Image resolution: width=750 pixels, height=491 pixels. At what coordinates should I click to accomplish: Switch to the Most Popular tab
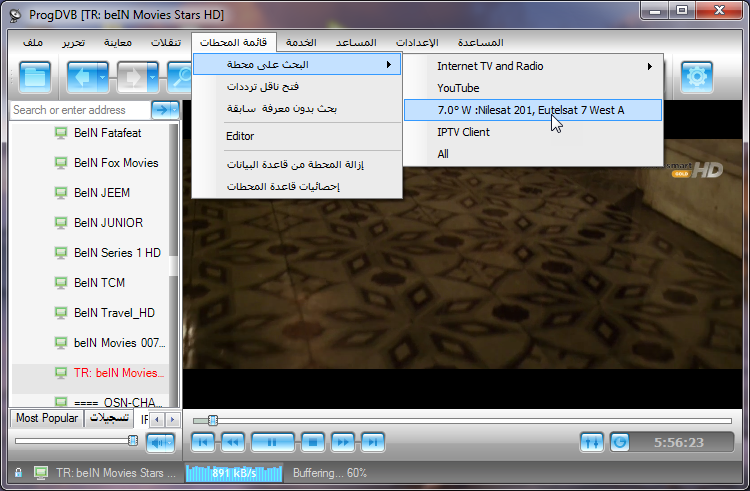point(46,418)
